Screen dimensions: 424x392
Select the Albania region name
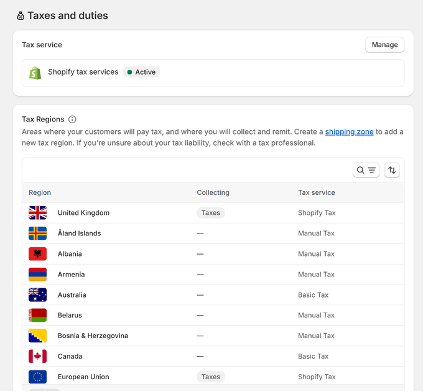tap(70, 254)
